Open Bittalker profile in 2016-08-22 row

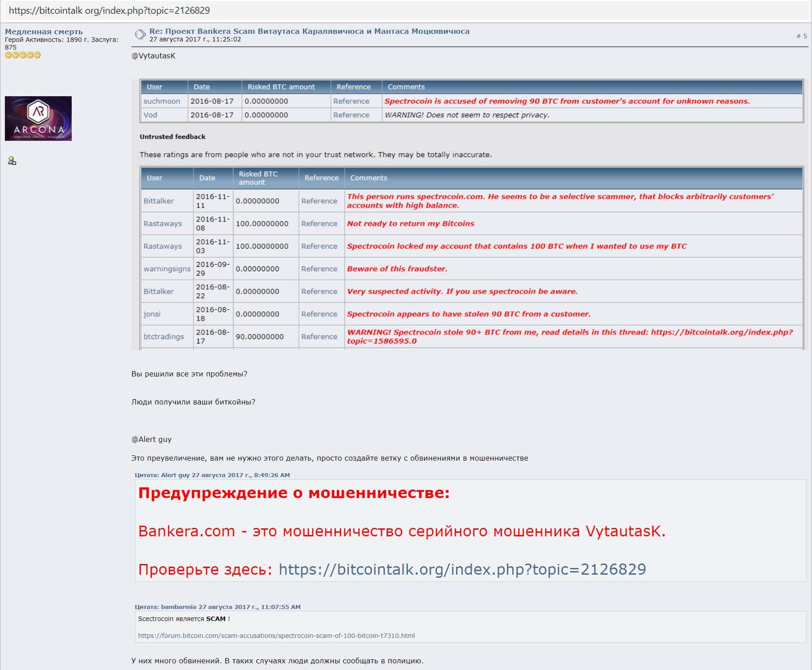[159, 291]
